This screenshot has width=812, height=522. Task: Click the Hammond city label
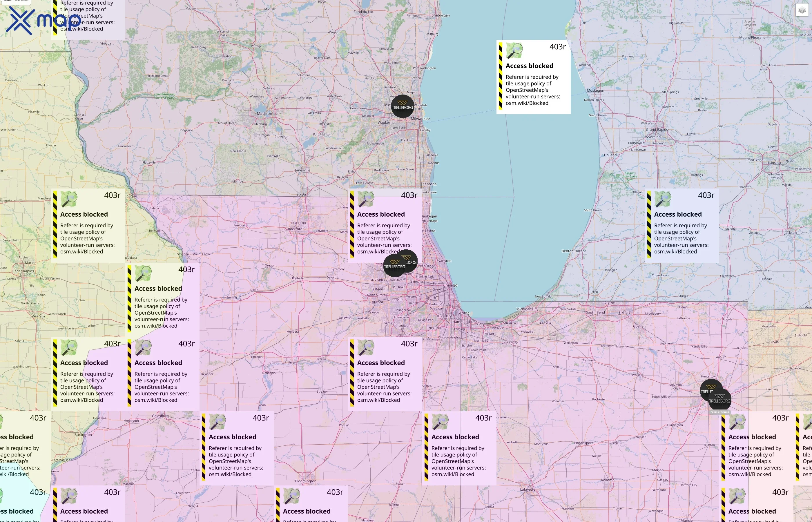(461, 322)
